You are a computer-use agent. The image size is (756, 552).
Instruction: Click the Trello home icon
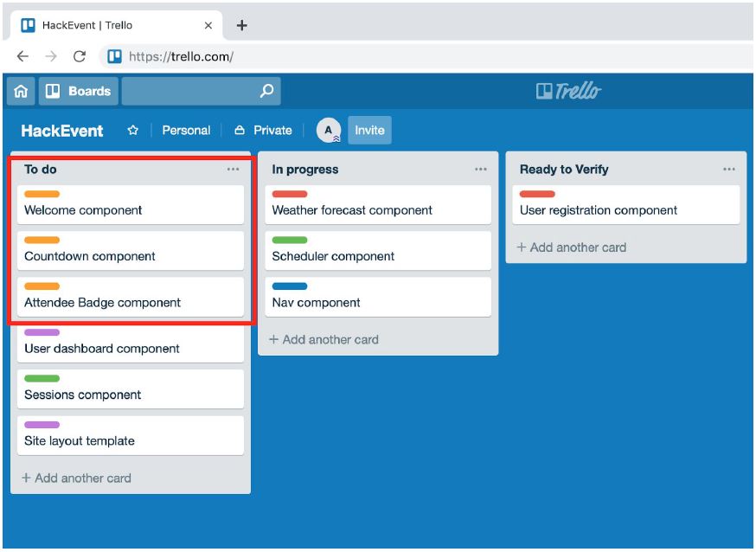pos(21,91)
